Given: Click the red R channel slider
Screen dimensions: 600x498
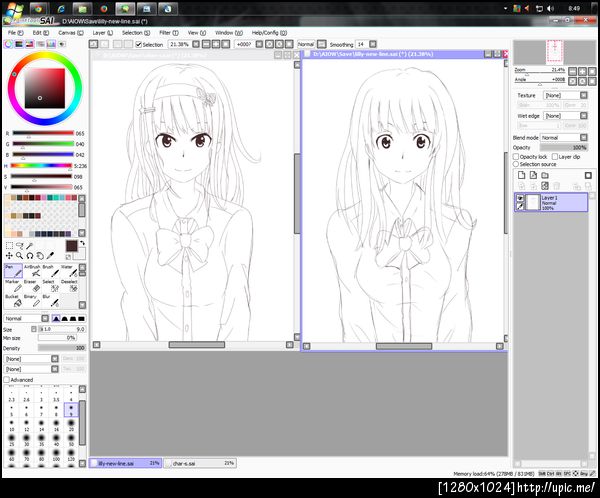Looking at the screenshot, I should click(43, 133).
